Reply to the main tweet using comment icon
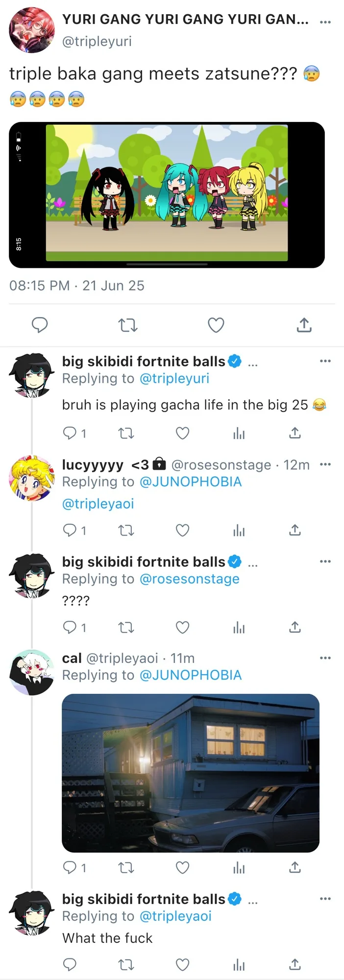344x980 pixels. 40,325
